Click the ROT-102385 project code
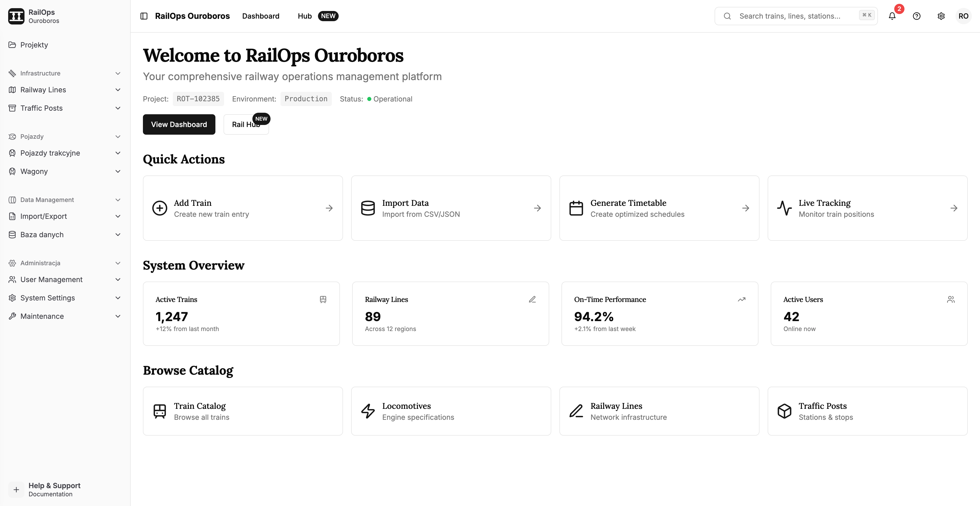 click(x=198, y=99)
